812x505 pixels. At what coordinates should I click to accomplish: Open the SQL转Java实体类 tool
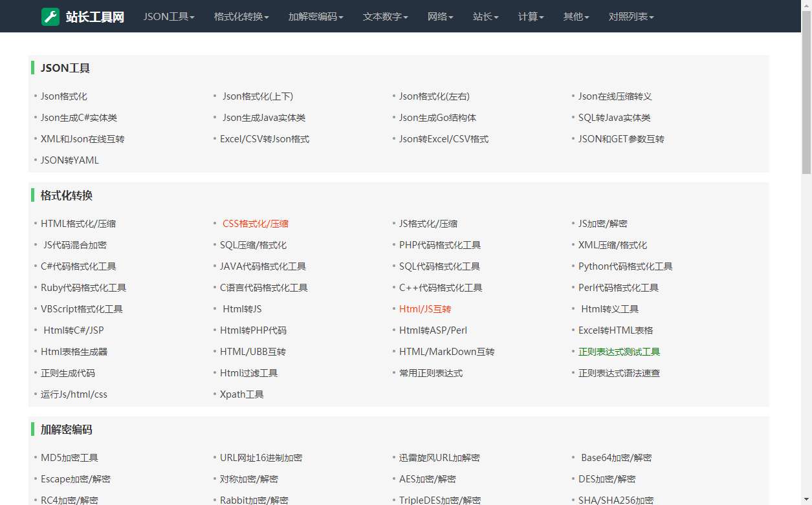point(615,117)
